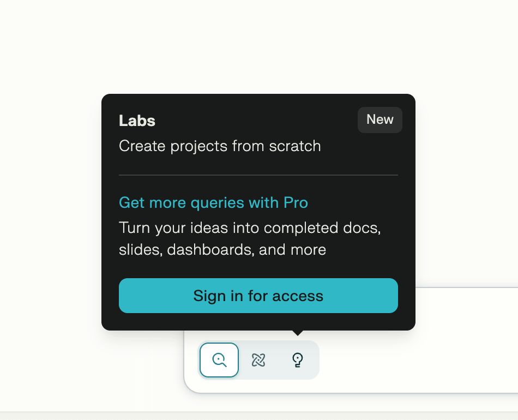Viewport: 518px width, 420px height.
Task: Click the "Sign in for access" button
Action: 258,296
